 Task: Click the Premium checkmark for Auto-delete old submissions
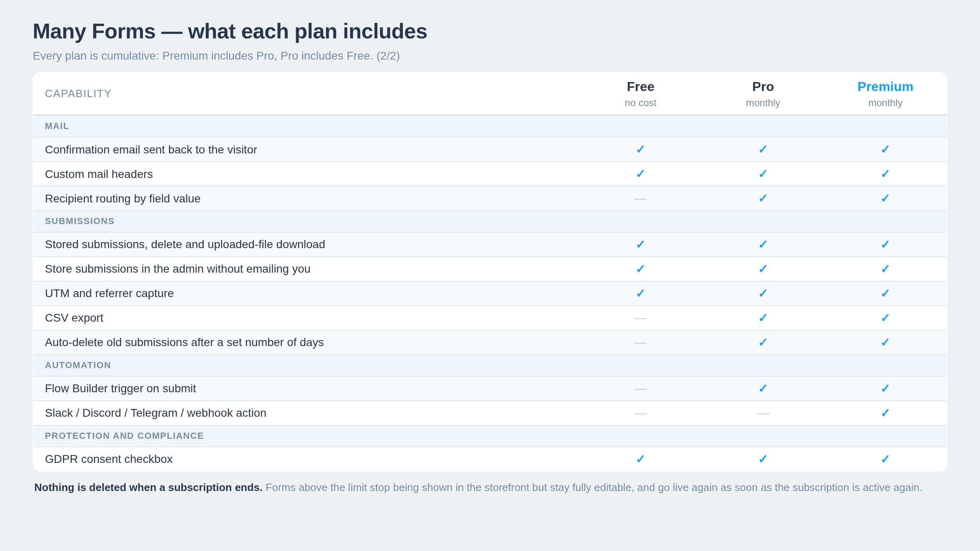tap(885, 342)
